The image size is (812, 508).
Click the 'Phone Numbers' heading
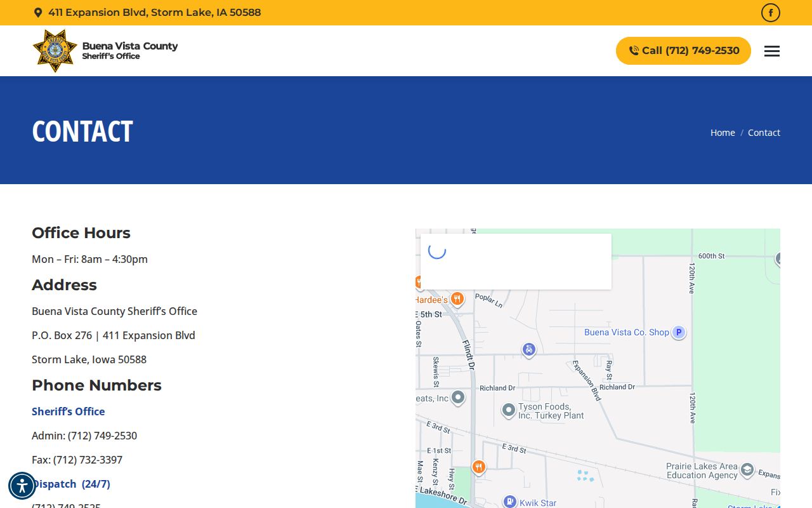pos(96,385)
